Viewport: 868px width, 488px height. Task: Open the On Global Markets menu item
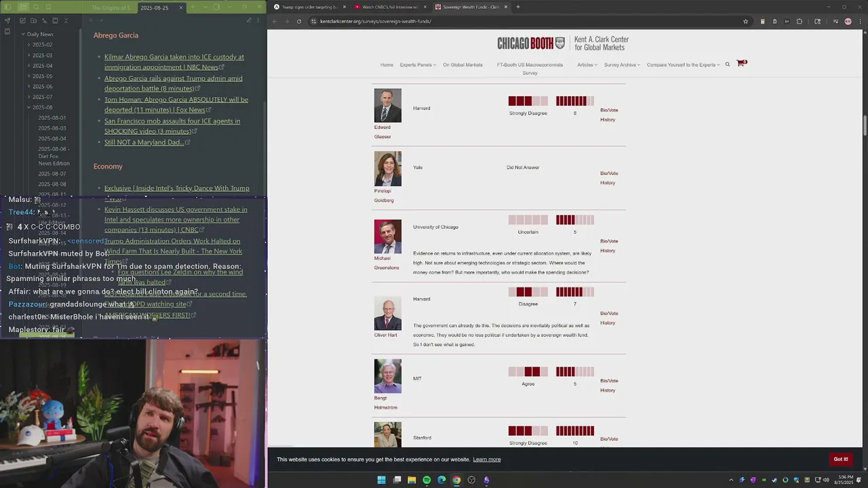coord(462,64)
